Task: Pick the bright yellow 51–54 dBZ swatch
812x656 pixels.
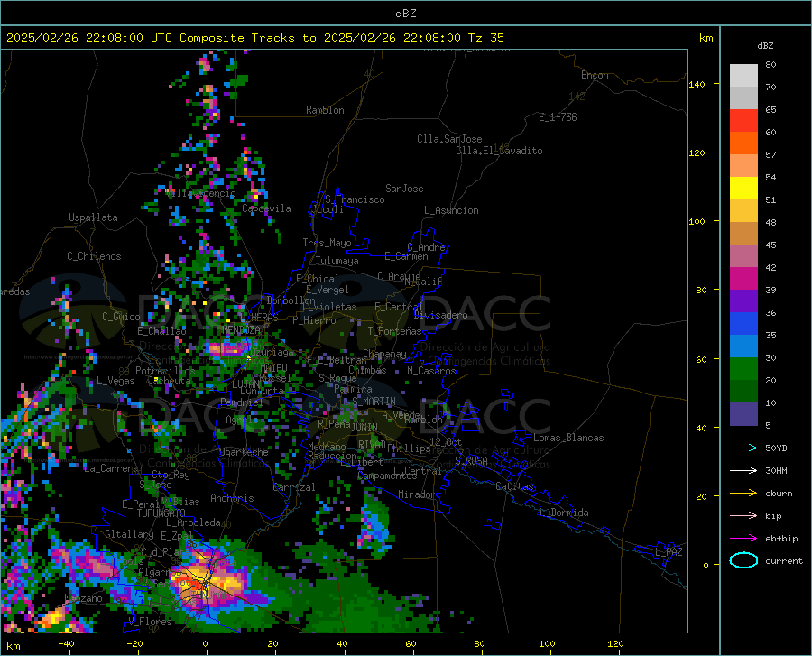Action: point(743,189)
